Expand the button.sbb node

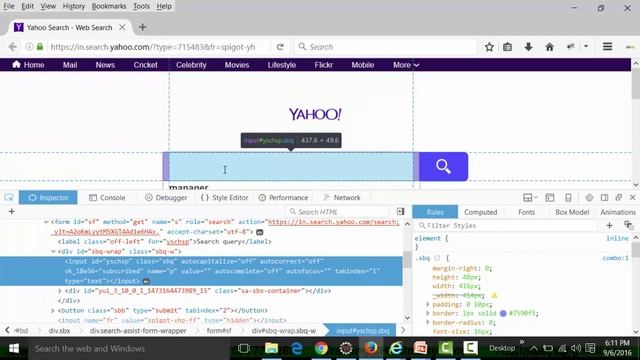point(53,311)
